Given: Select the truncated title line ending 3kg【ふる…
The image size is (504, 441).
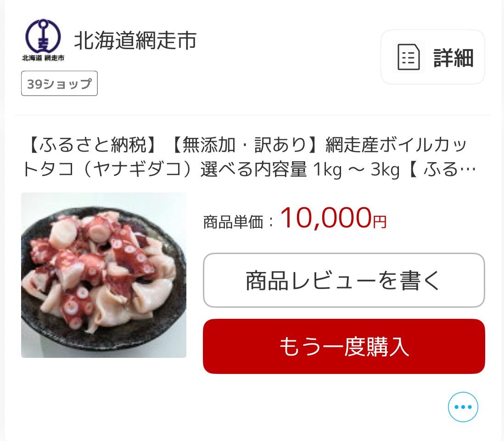Looking at the screenshot, I should click(249, 169).
